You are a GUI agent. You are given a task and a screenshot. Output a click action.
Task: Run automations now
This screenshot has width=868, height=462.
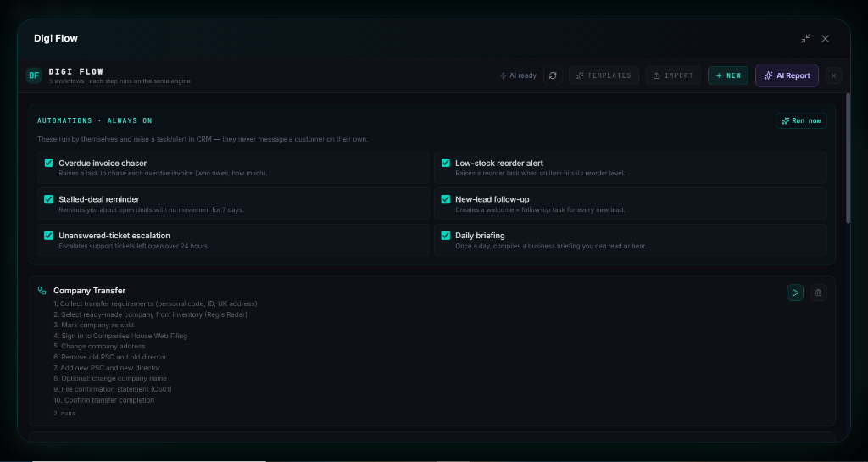click(x=801, y=120)
